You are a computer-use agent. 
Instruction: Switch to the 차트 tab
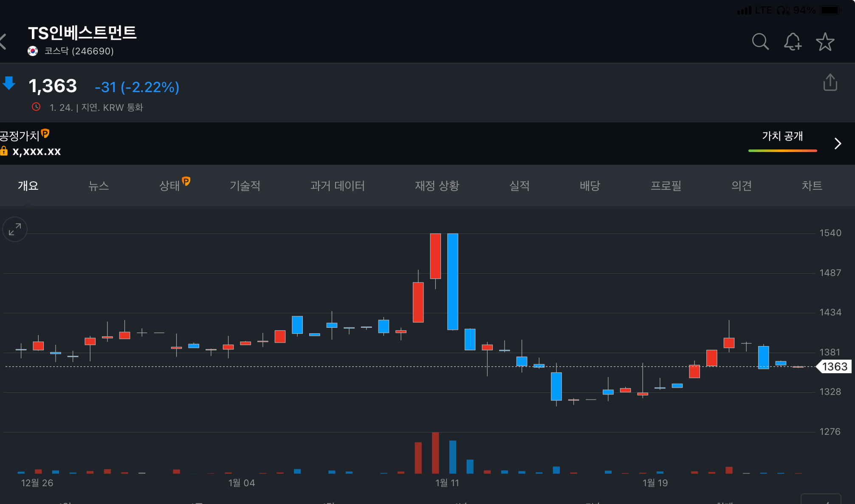tap(812, 186)
